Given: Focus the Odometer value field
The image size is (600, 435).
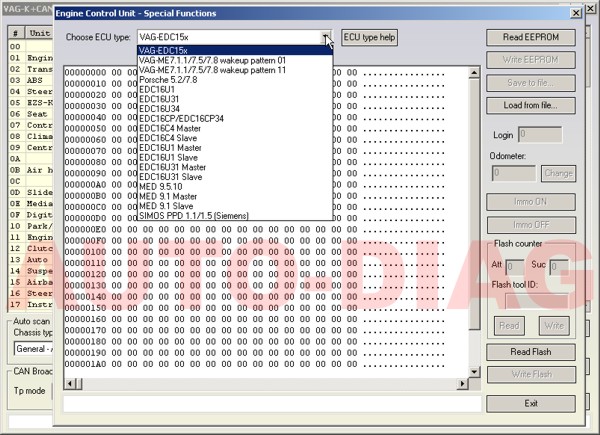Looking at the screenshot, I should [514, 173].
